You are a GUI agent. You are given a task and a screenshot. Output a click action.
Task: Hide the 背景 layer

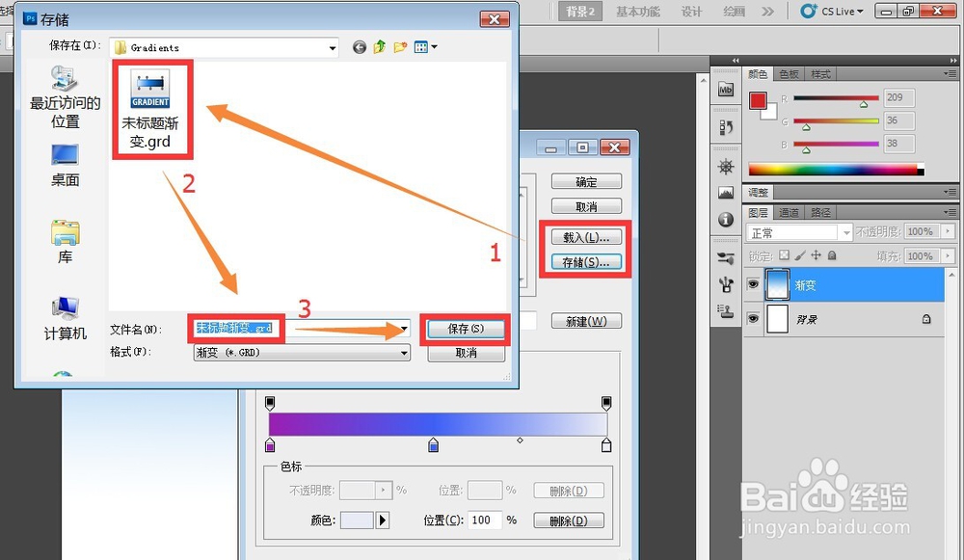pyautogui.click(x=753, y=318)
